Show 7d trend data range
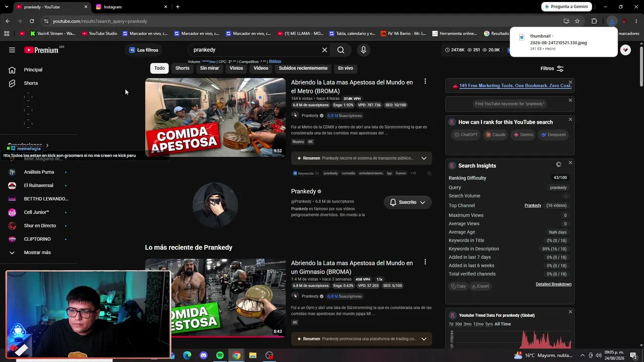This screenshot has width=644, height=362. [x=451, y=324]
